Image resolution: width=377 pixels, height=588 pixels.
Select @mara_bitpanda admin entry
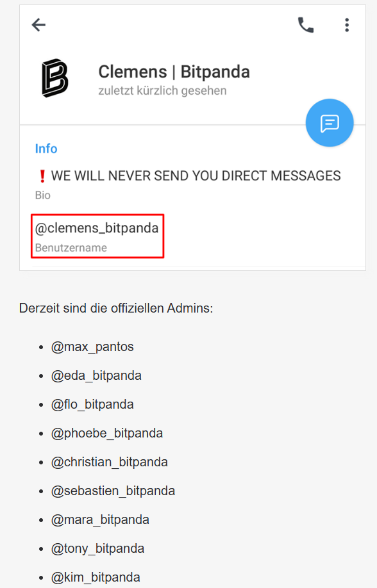(x=100, y=519)
